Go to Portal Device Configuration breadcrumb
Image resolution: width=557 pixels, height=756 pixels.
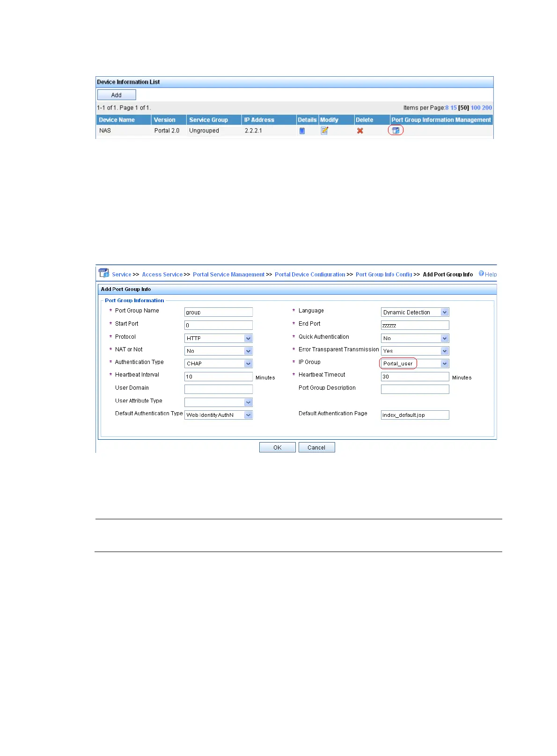click(x=310, y=275)
